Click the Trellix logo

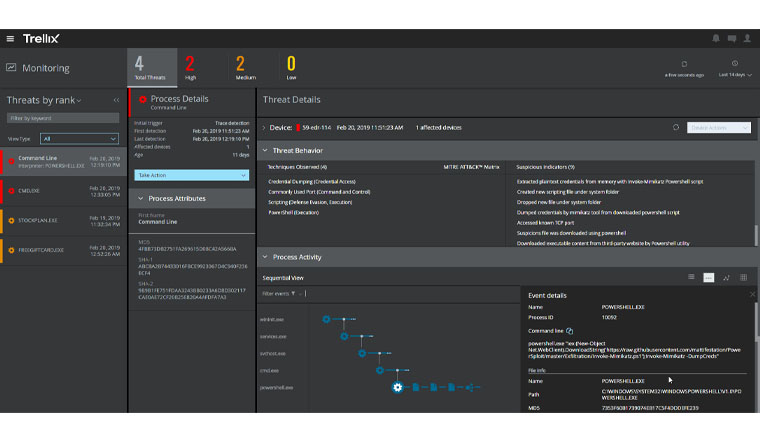pos(41,39)
